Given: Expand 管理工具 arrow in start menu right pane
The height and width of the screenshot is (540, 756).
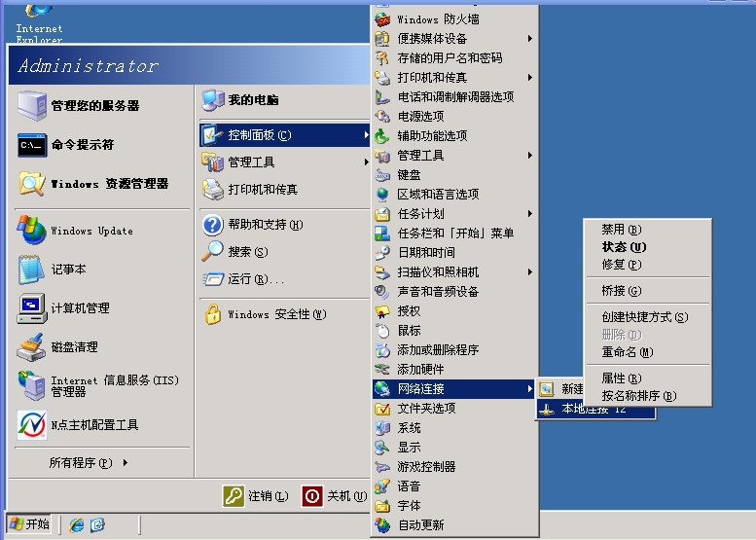Looking at the screenshot, I should pyautogui.click(x=367, y=162).
